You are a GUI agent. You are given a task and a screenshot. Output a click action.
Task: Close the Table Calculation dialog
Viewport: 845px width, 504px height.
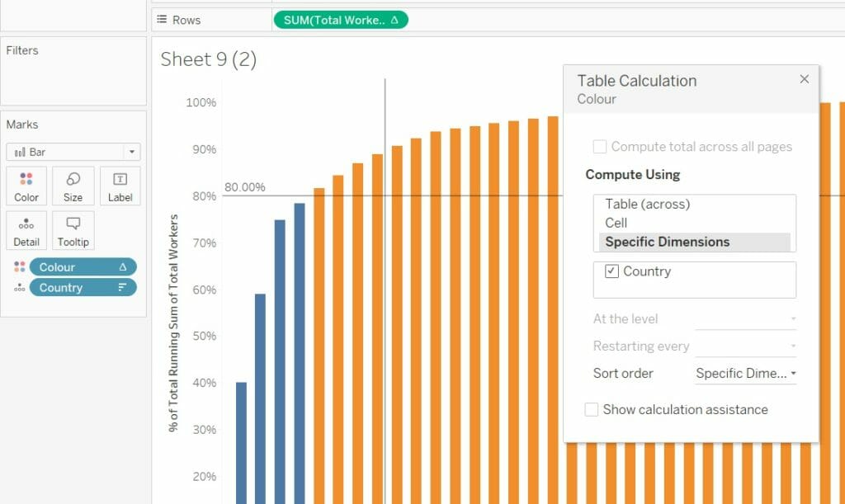pyautogui.click(x=805, y=79)
